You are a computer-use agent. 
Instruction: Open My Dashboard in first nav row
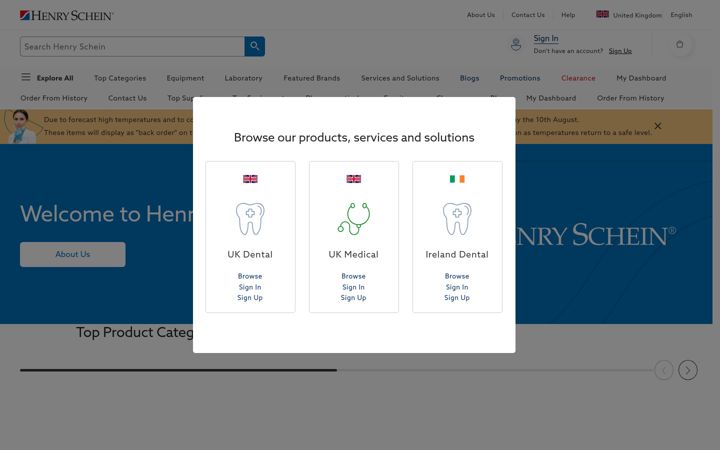click(x=641, y=78)
